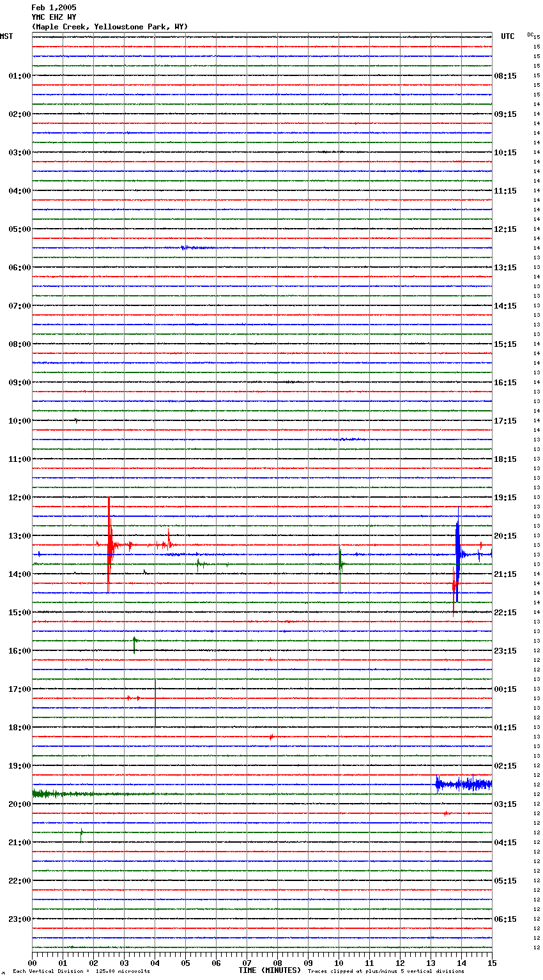Viewport: 543px width, 980px height.
Task: Select the 07:00 MST hour label
Action: coord(20,306)
